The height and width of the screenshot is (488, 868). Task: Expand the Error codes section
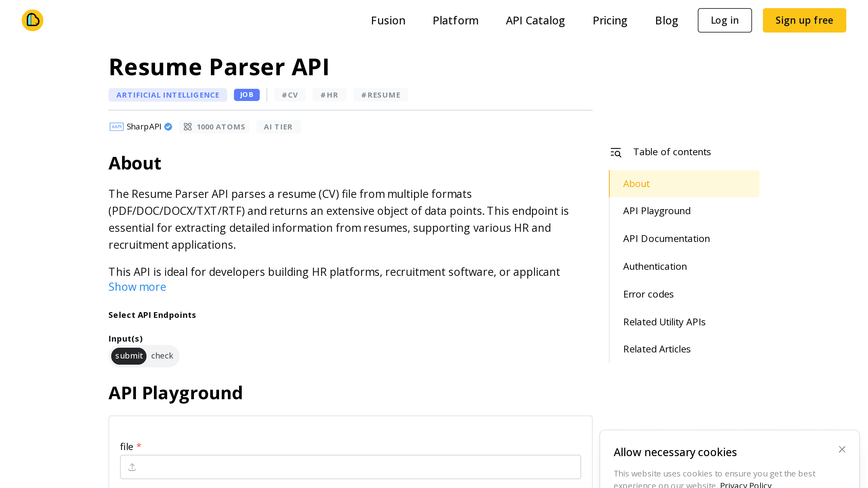648,294
